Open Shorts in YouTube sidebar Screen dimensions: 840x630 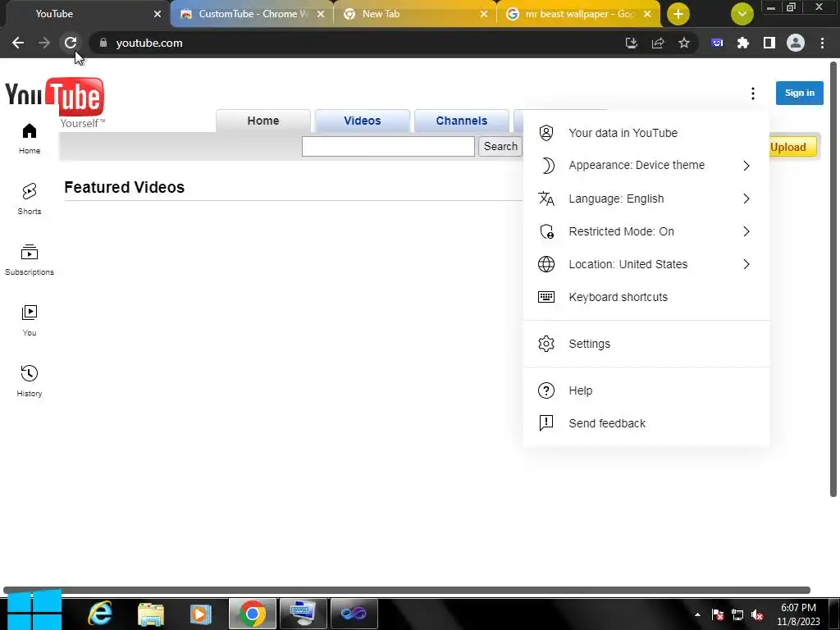(x=30, y=199)
